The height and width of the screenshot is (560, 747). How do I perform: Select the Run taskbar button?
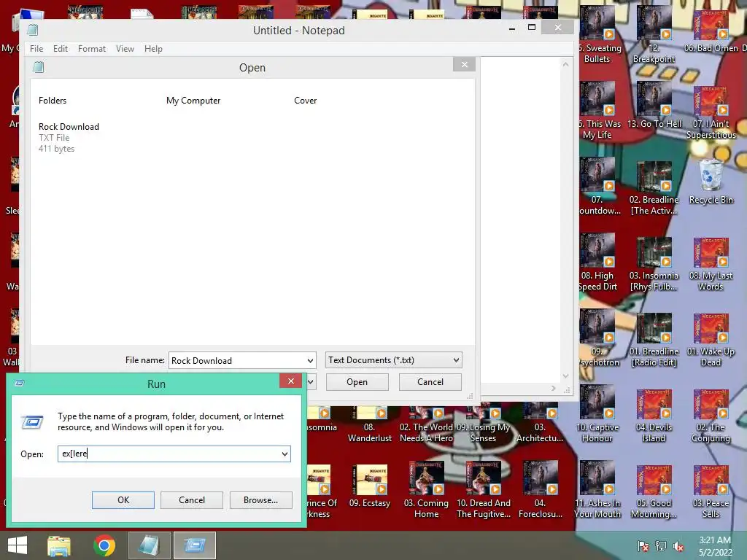click(194, 545)
